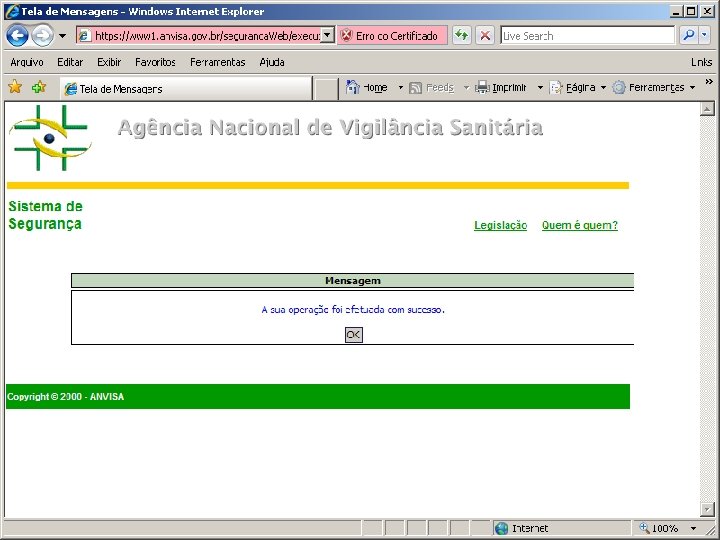
Task: Click the page scrollbar up arrow
Action: click(x=707, y=109)
